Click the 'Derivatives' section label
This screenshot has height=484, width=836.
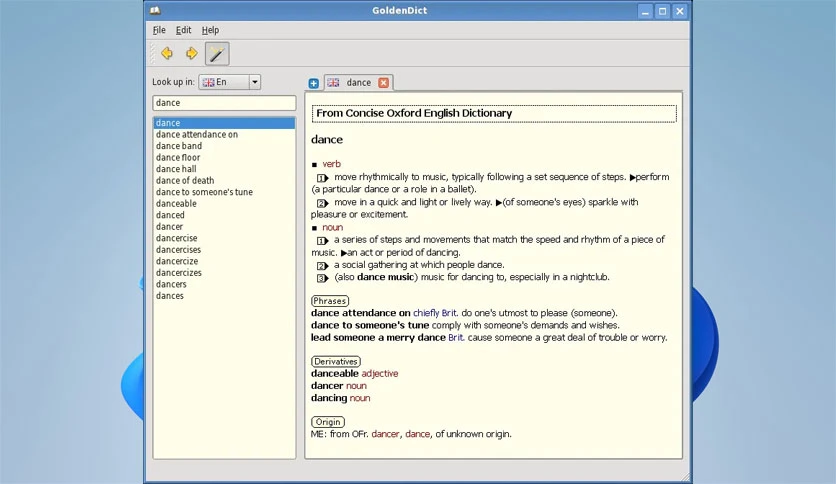[336, 362]
